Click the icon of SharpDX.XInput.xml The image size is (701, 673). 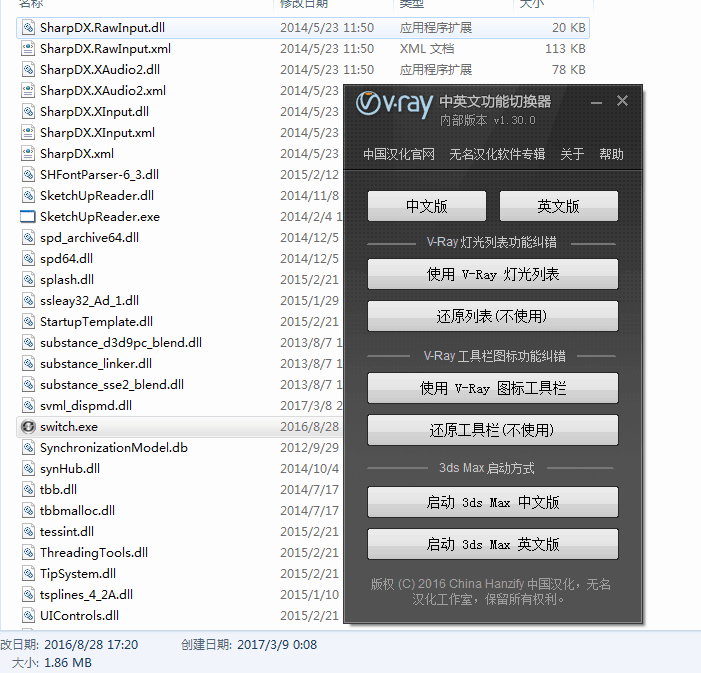[28, 133]
